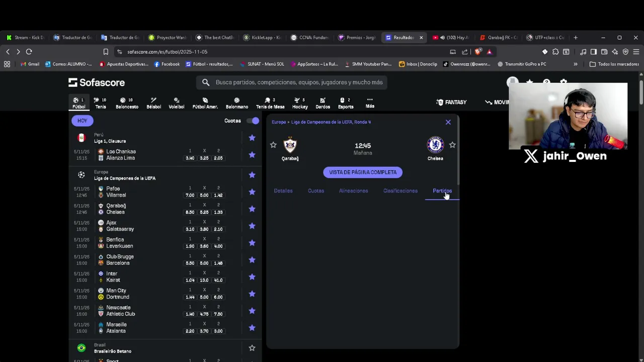Click the Europa breadcrumb link
644x362 pixels.
(279, 122)
